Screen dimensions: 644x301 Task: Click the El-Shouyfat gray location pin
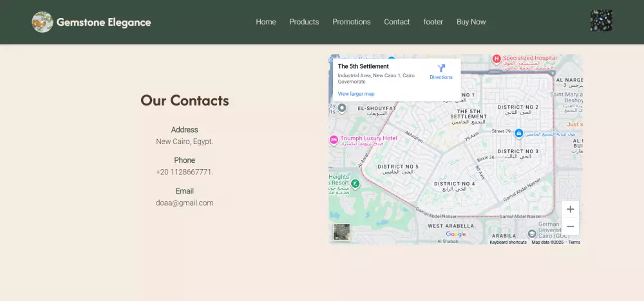(x=342, y=109)
